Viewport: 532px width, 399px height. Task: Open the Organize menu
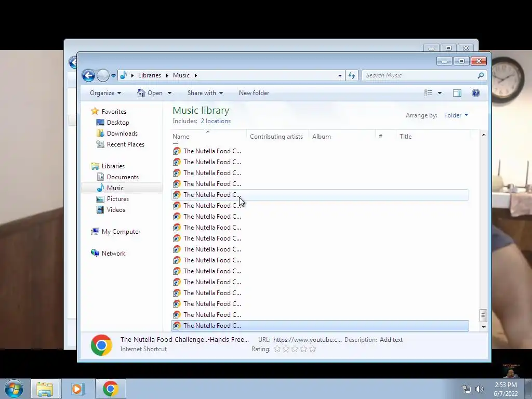click(105, 93)
